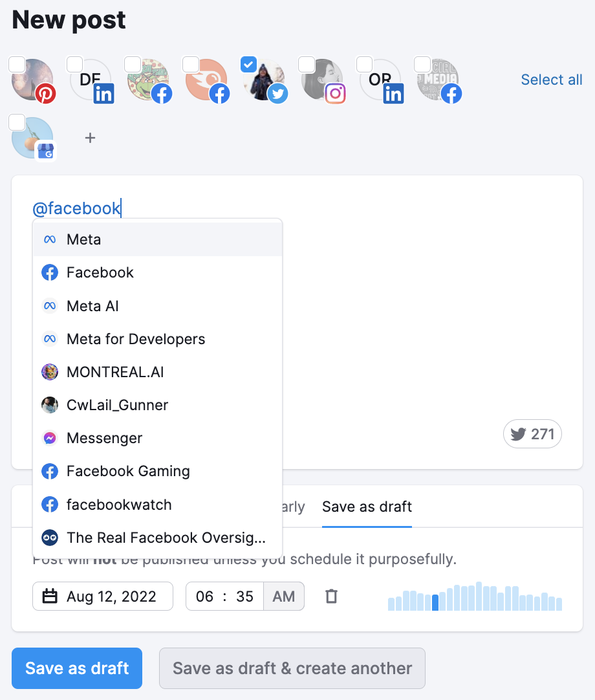
Task: Add a new profile with plus icon
Action: [90, 138]
